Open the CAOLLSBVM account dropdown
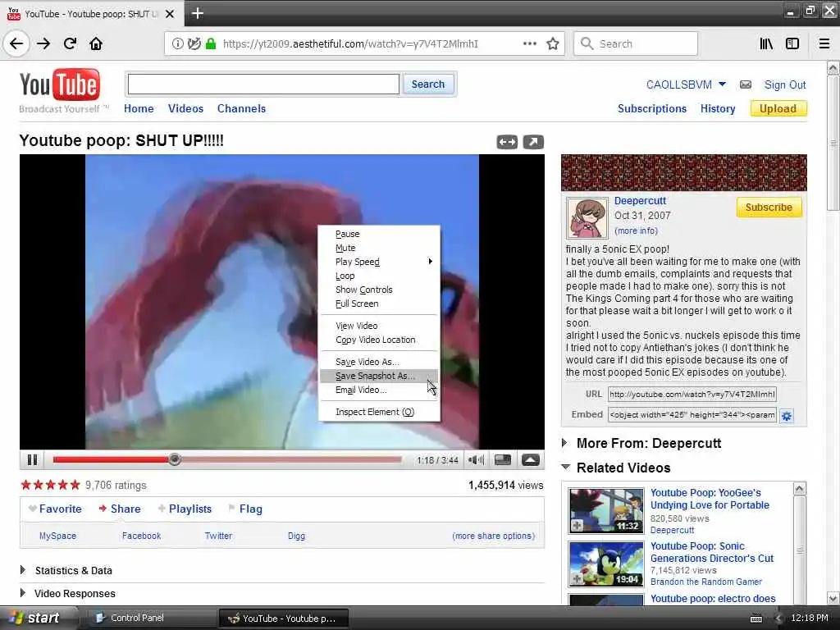The width and height of the screenshot is (840, 630). tap(686, 84)
